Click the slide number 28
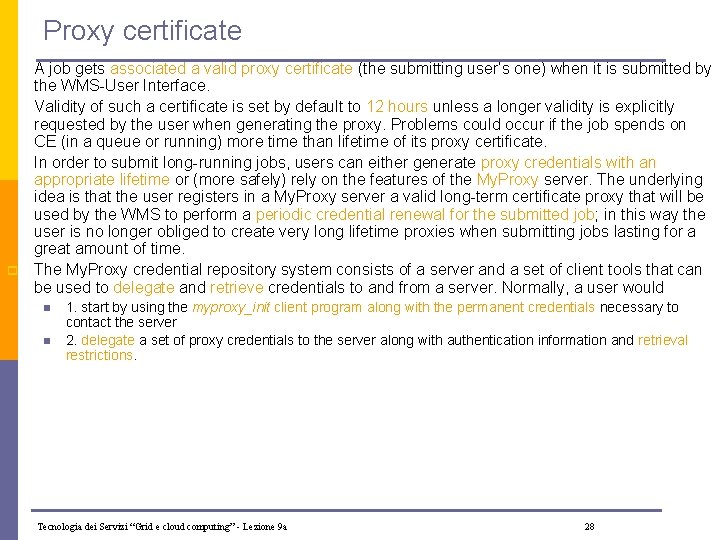Screen dimensions: 720x540 click(x=590, y=527)
